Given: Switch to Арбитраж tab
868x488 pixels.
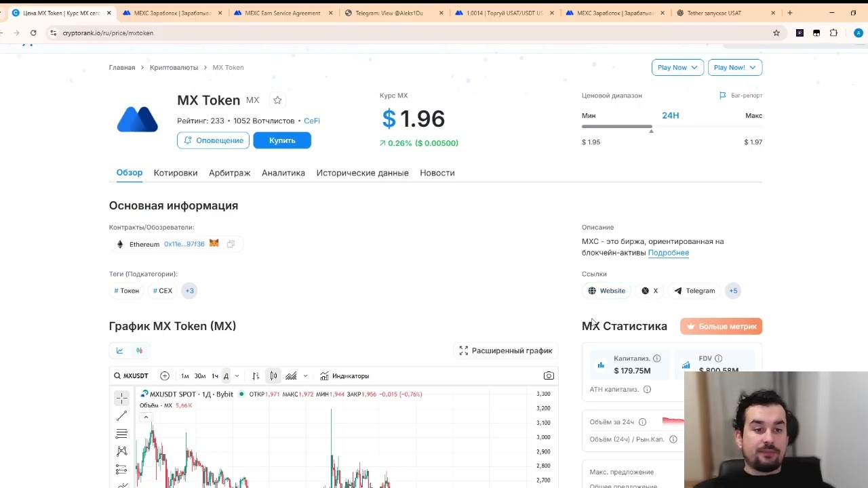Looking at the screenshot, I should tap(230, 173).
